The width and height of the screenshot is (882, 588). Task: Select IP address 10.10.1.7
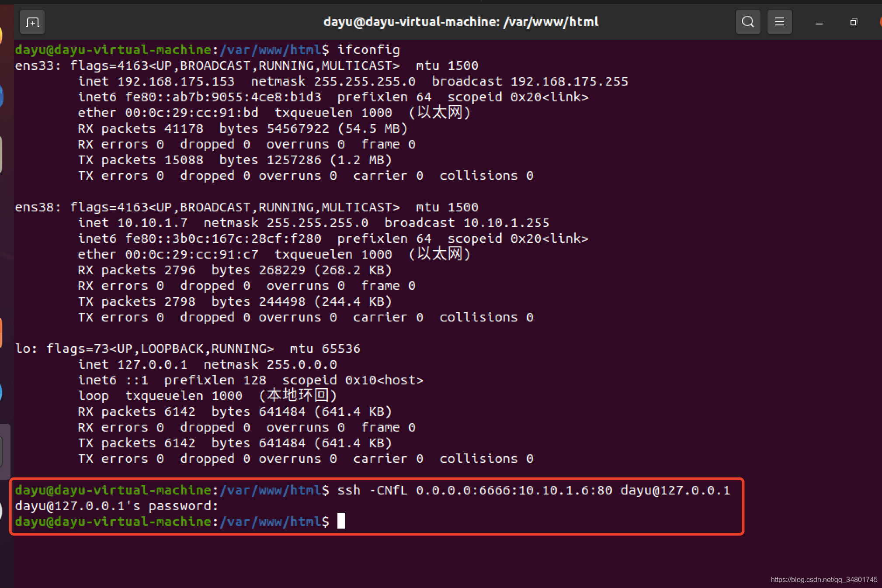[x=152, y=223]
